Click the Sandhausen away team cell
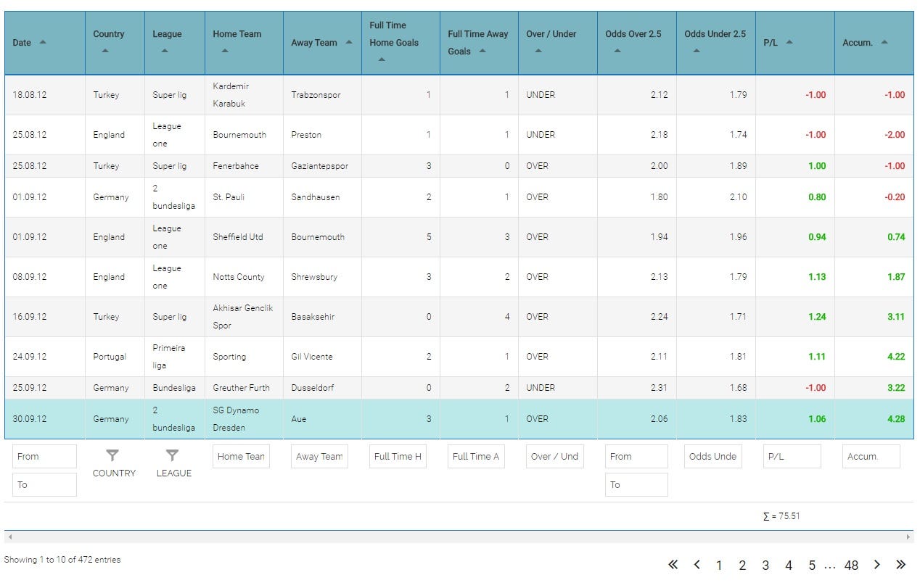920x588 pixels. pyautogui.click(x=322, y=196)
